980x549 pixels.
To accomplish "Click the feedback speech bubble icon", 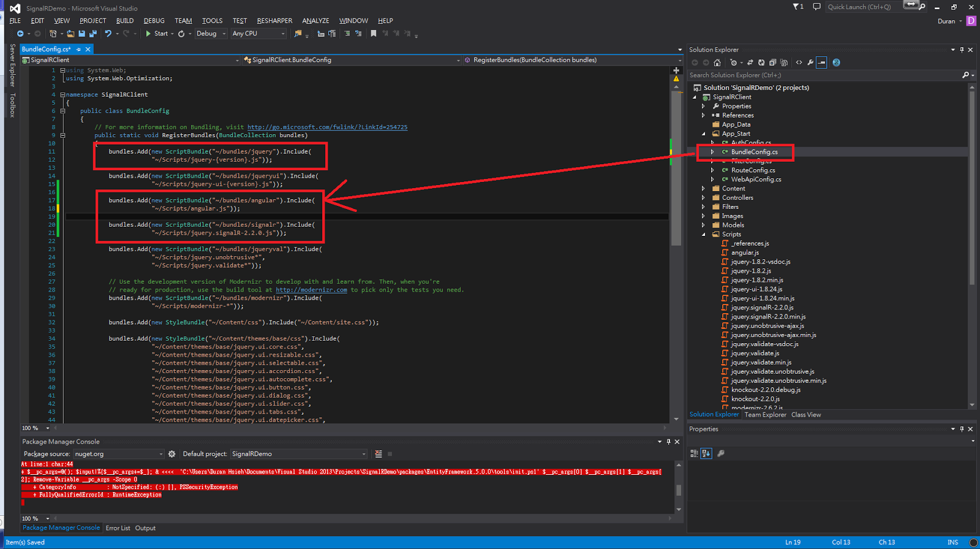I will (816, 7).
